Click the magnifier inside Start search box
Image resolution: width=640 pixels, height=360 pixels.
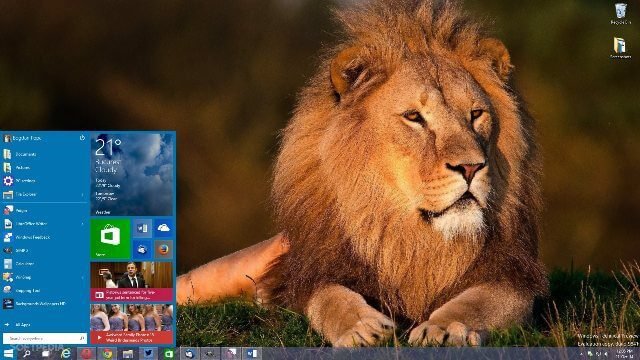coord(82,338)
